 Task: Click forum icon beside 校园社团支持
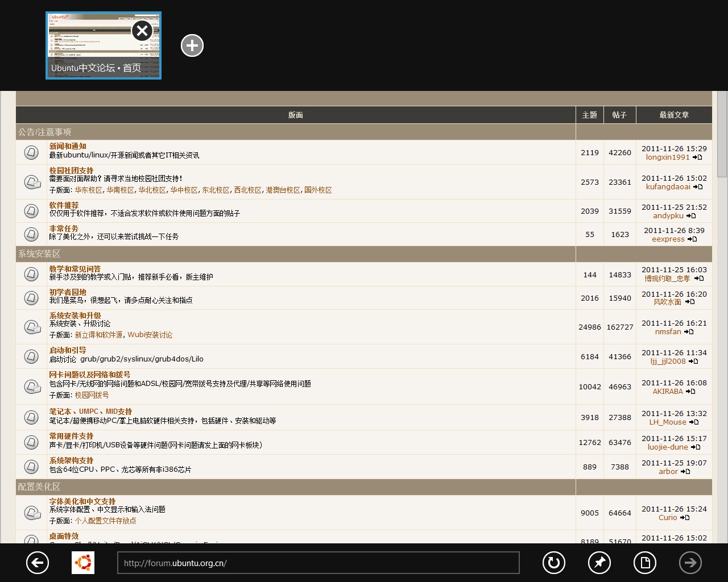(32, 182)
